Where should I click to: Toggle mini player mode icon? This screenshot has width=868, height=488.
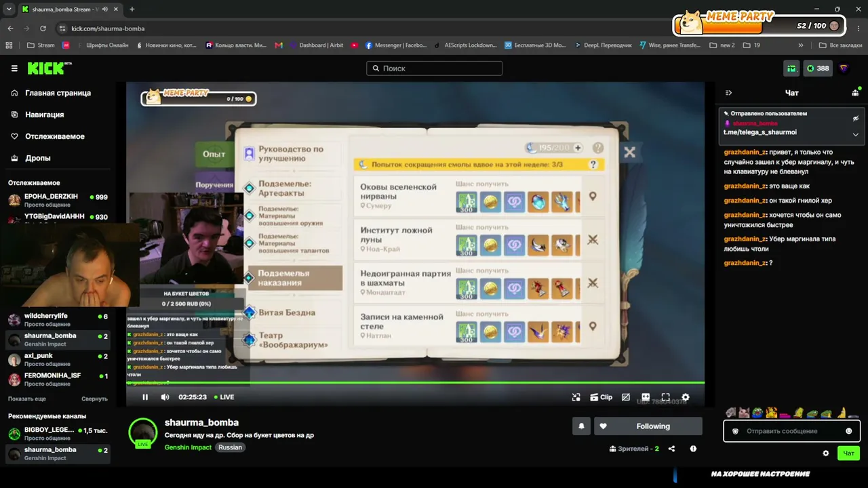[x=576, y=397]
